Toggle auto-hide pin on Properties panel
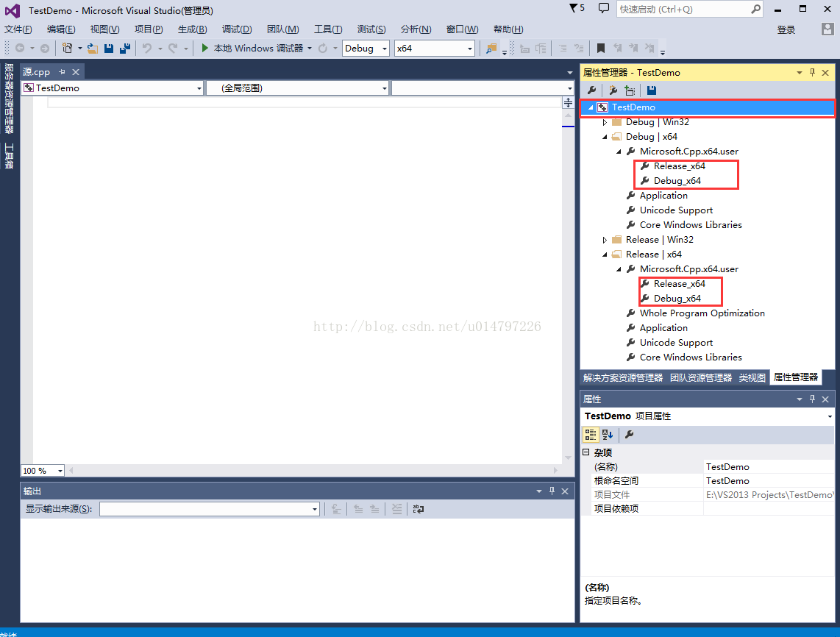 (x=812, y=399)
